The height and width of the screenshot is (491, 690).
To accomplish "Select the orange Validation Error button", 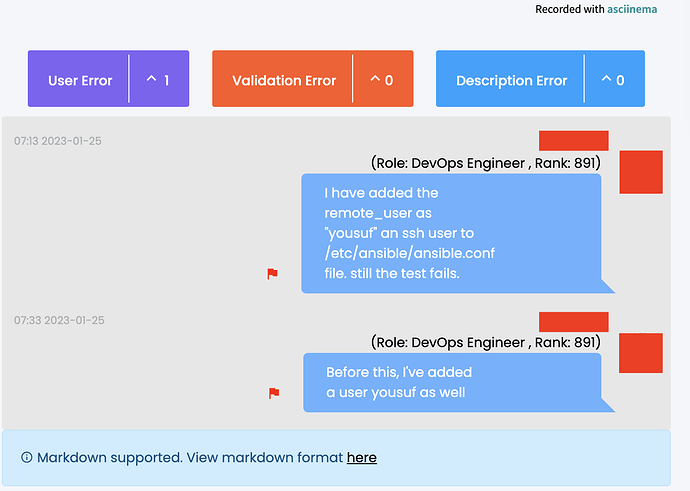I will pyautogui.click(x=284, y=80).
